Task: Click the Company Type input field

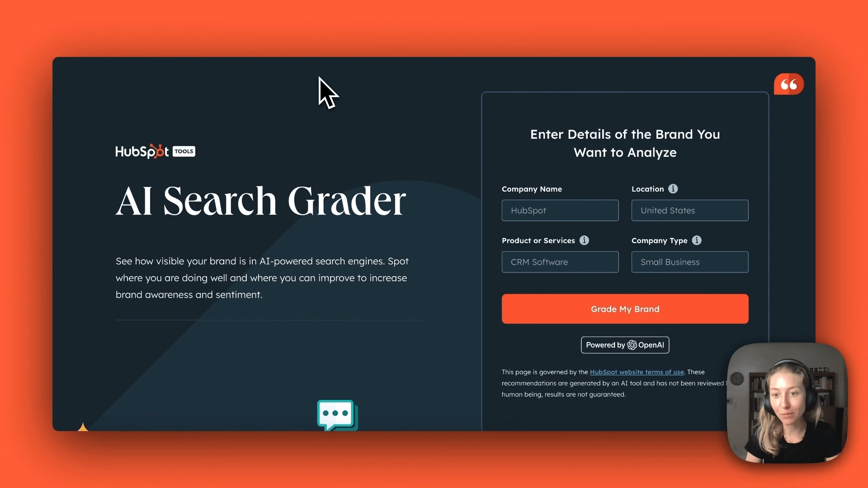Action: [x=690, y=262]
